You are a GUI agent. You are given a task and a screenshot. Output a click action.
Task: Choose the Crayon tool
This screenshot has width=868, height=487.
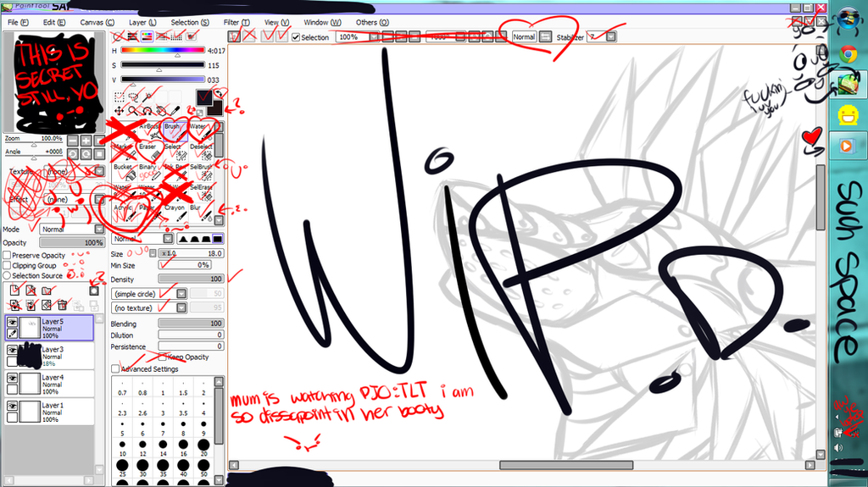pyautogui.click(x=175, y=213)
